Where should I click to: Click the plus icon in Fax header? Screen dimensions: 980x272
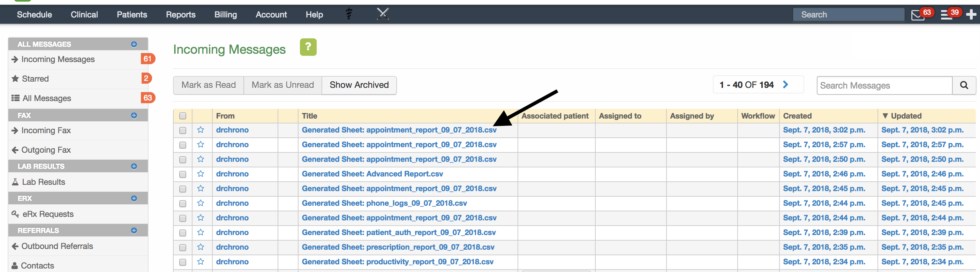coord(134,115)
